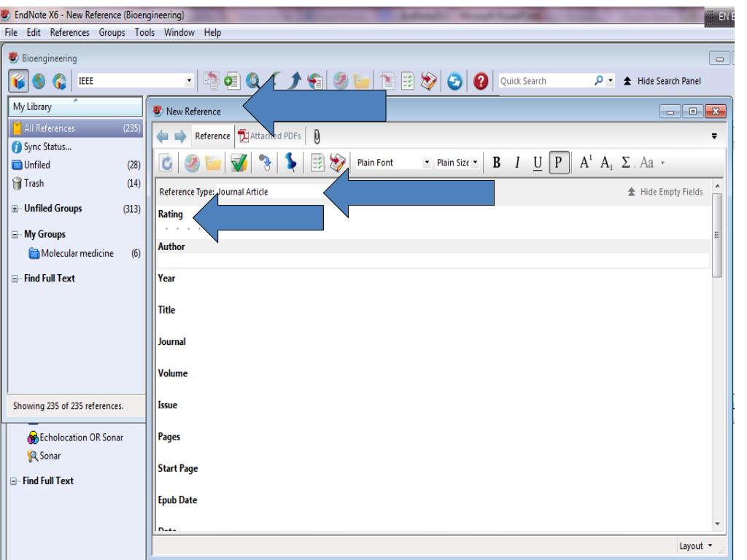Open EndNote Help red question mark
Viewport: 747px width, 560px height.
coord(481,81)
